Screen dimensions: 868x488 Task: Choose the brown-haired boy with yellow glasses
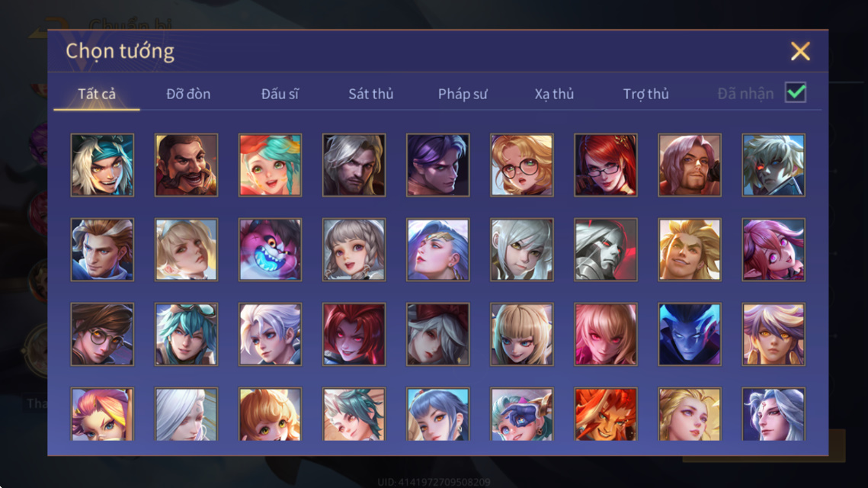[x=102, y=334]
